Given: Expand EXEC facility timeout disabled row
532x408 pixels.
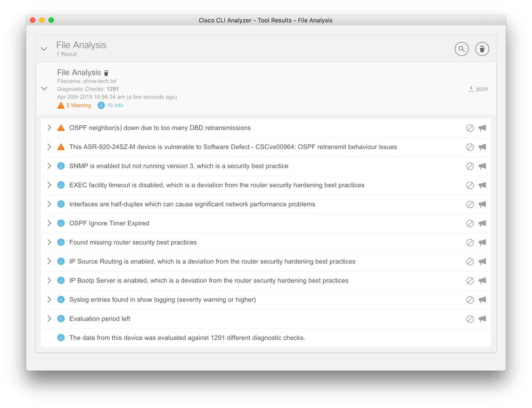Looking at the screenshot, I should (x=49, y=185).
